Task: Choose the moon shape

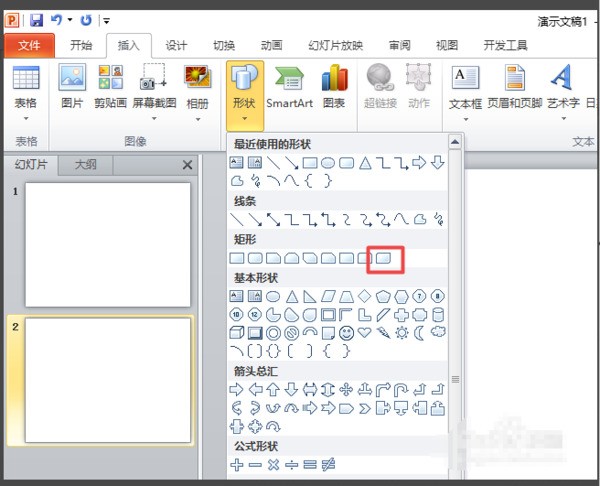Action: coord(419,333)
